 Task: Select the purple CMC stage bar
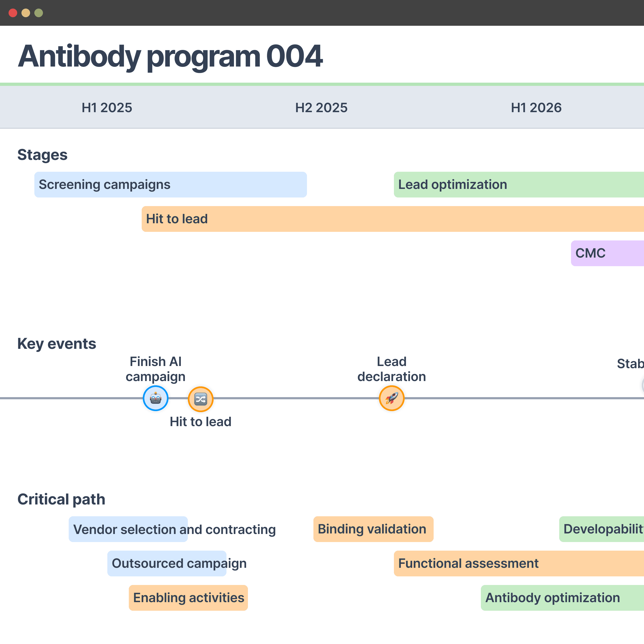[x=607, y=253]
